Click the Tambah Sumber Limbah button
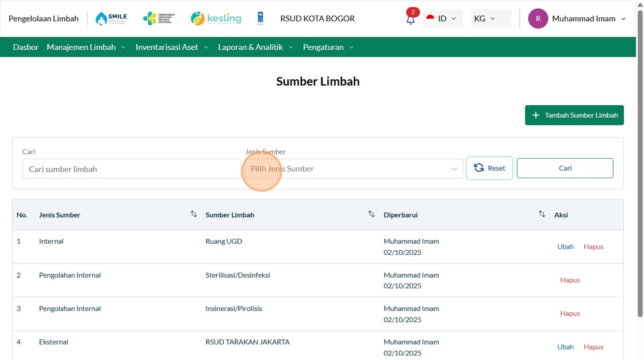The height and width of the screenshot is (360, 644). [x=574, y=115]
